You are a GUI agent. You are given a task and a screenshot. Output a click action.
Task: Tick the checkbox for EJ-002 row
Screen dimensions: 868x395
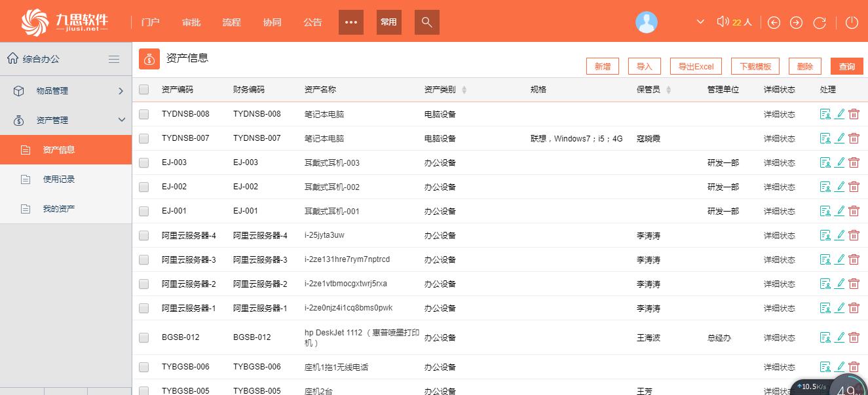(x=144, y=187)
